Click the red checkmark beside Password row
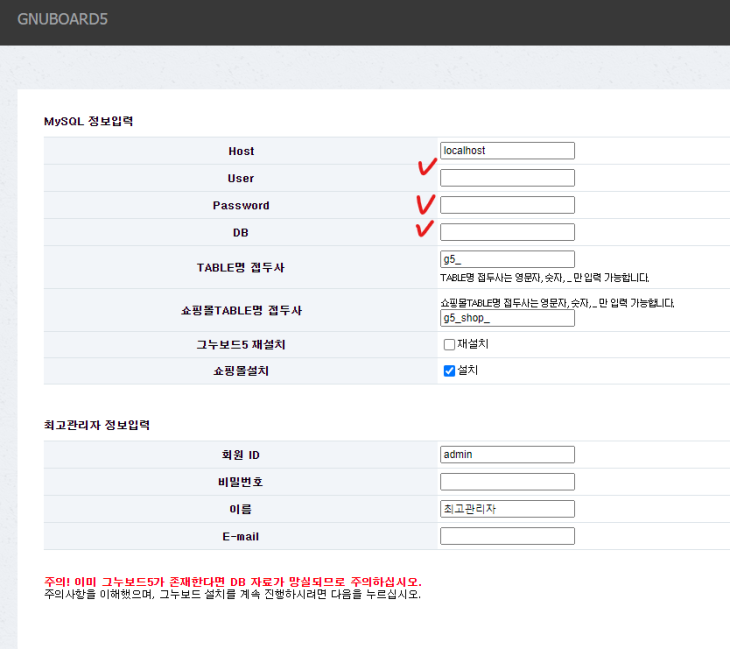730x649 pixels. (x=425, y=203)
